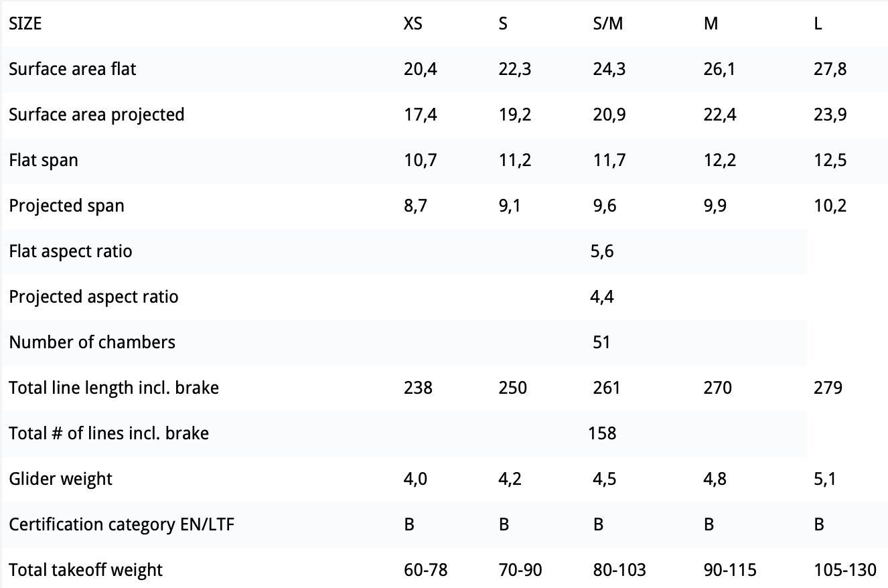
Task: Click total line length value 238
Action: tap(418, 388)
